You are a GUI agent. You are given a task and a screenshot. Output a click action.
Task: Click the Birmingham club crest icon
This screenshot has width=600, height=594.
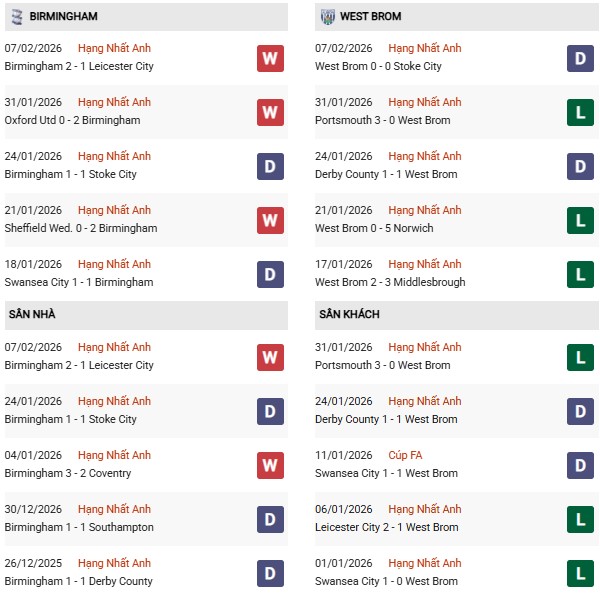[x=16, y=17]
